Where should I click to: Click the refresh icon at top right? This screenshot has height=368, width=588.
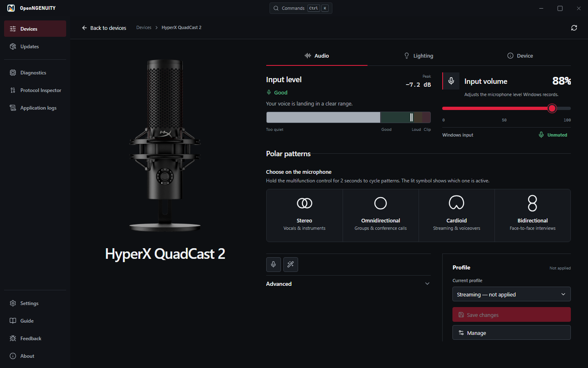coord(574,28)
